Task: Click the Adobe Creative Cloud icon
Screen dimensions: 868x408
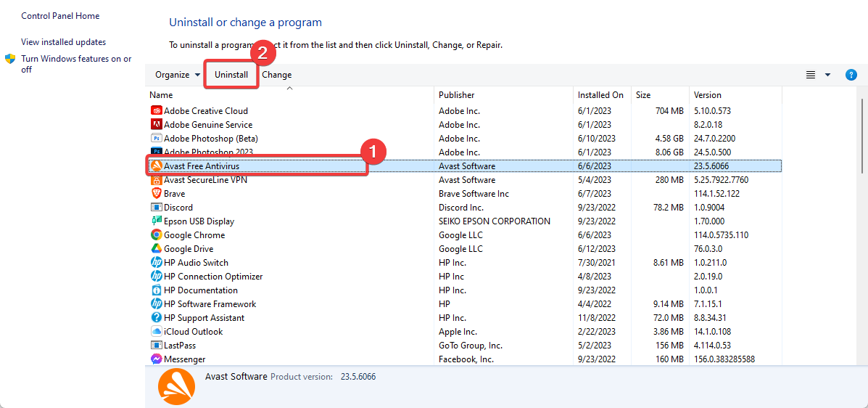Action: tap(156, 111)
